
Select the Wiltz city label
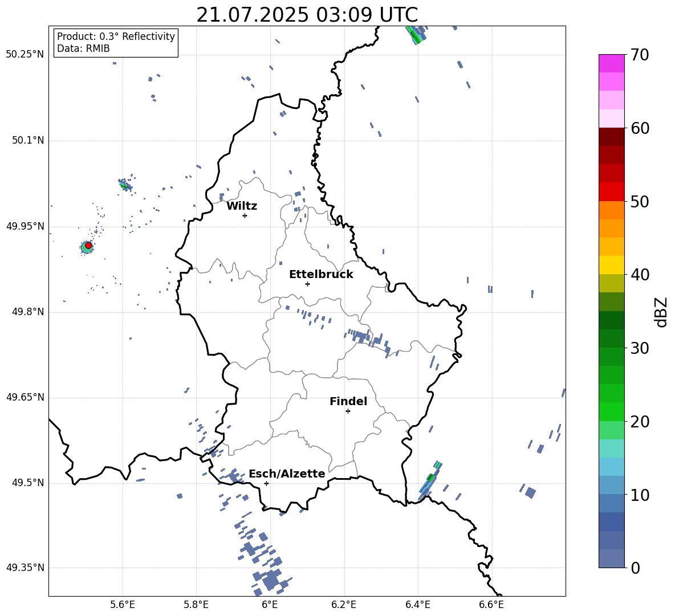(242, 206)
